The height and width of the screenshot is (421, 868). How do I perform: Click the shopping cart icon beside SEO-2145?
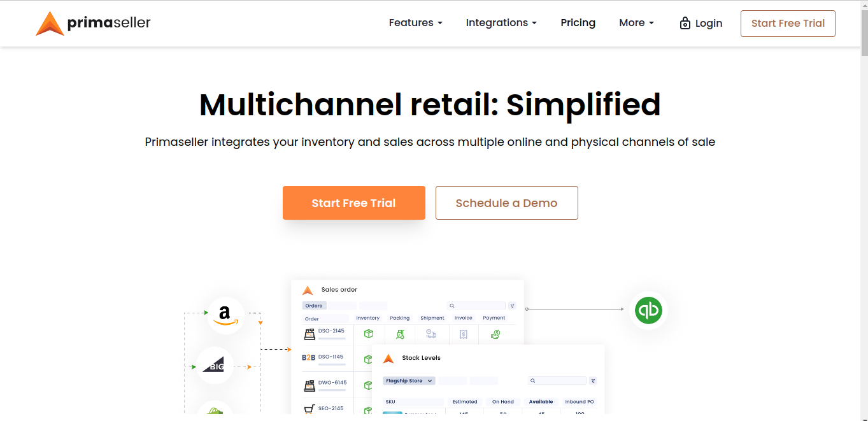click(x=309, y=409)
